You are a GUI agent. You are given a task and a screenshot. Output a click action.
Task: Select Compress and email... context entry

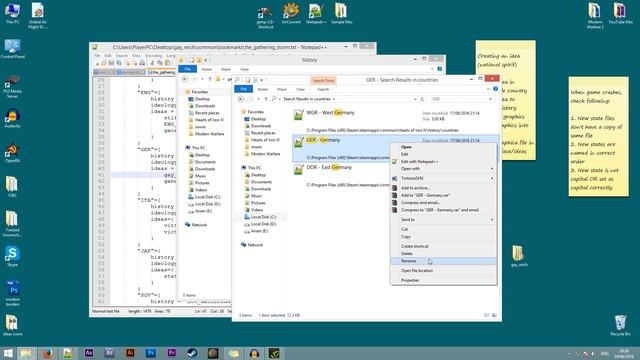pyautogui.click(x=443, y=202)
